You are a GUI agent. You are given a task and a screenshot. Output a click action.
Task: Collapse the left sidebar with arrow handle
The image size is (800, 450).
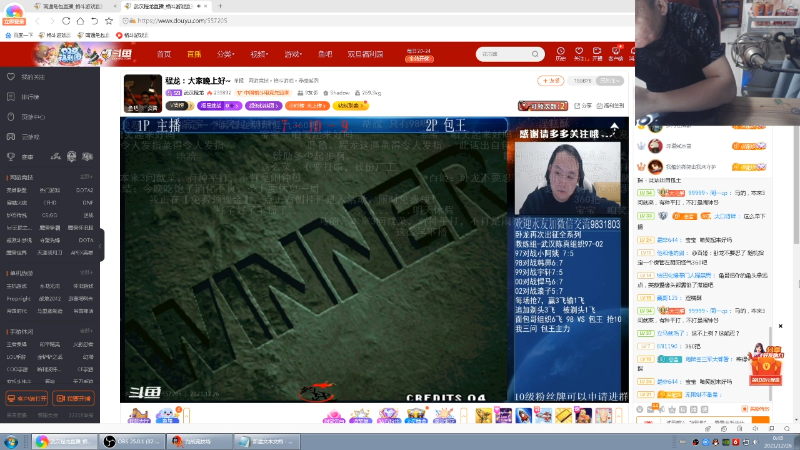(x=101, y=246)
